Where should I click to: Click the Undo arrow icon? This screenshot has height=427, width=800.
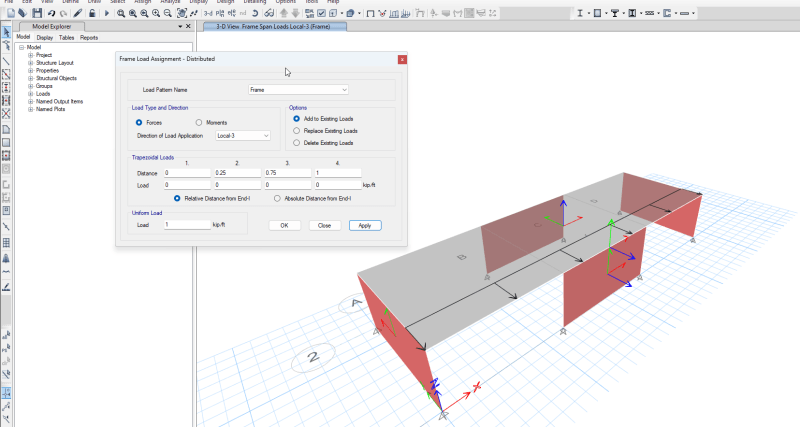coord(51,13)
